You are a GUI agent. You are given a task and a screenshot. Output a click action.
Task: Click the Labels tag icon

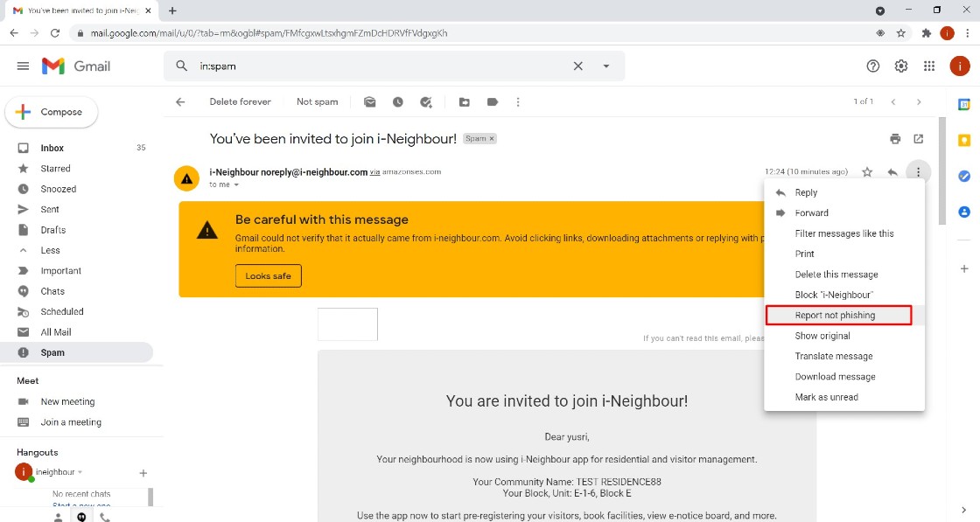(493, 101)
